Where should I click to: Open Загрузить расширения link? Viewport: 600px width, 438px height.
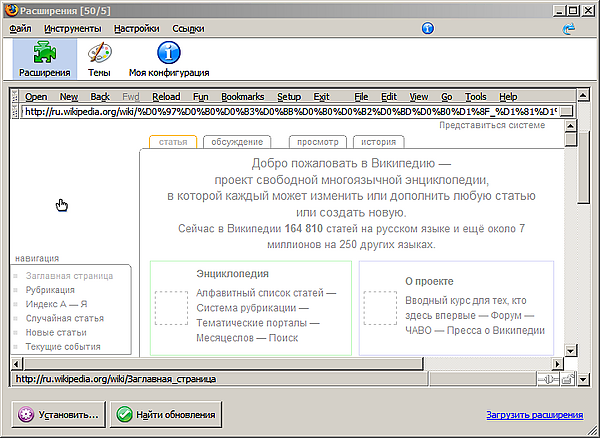pyautogui.click(x=535, y=415)
